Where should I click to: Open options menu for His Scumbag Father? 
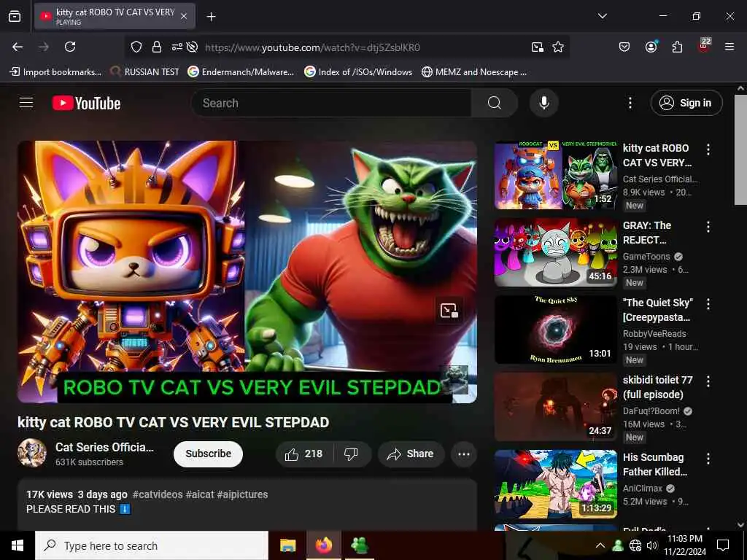(x=708, y=458)
